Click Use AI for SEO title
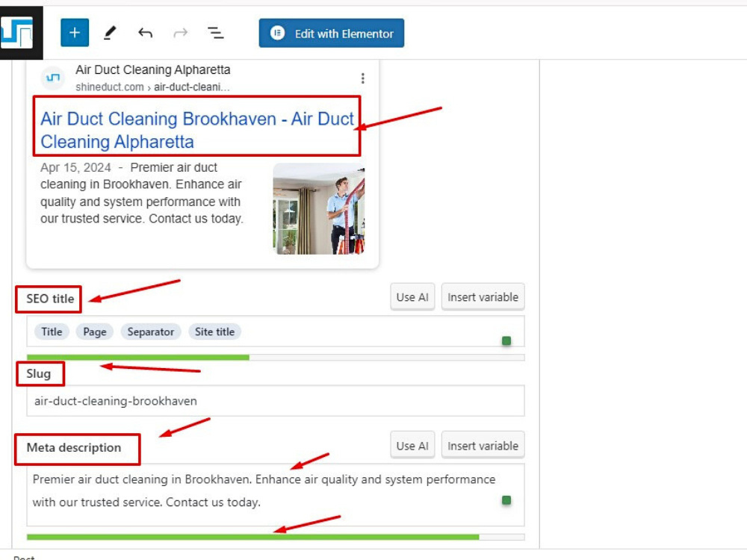Screen dimensions: 747x560 point(412,297)
